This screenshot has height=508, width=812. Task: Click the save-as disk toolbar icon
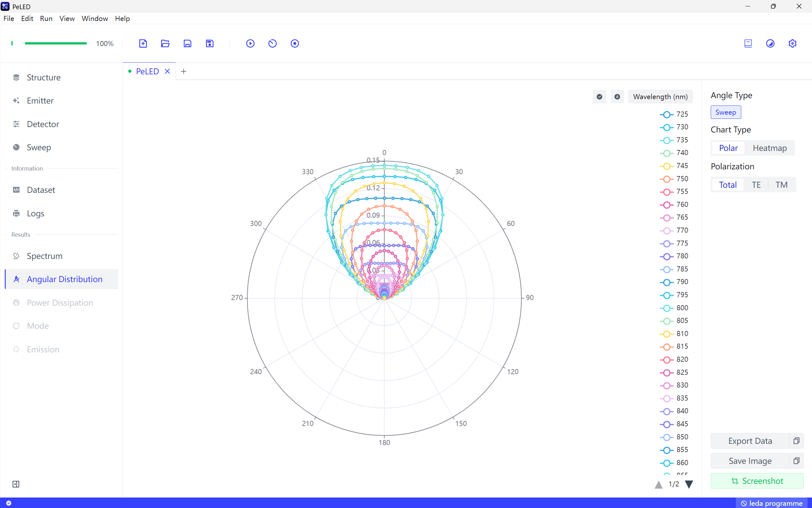point(210,43)
